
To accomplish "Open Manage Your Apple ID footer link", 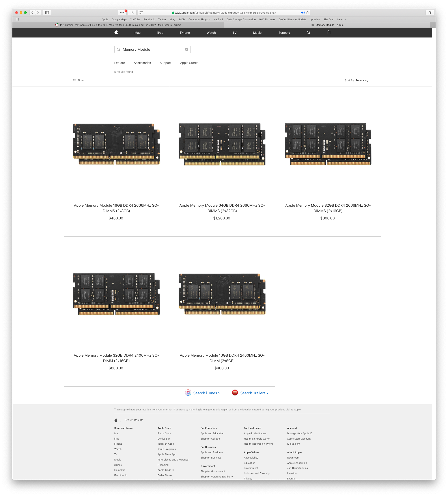I will [300, 433].
